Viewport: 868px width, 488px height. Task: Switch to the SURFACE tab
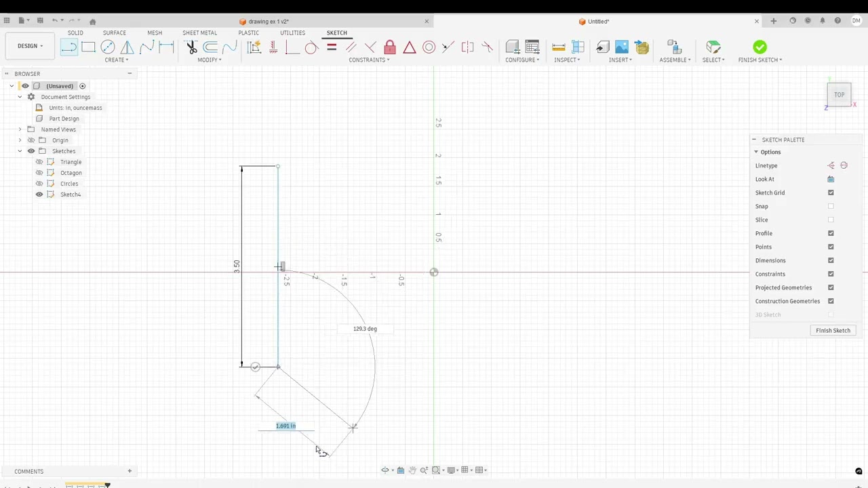point(114,33)
